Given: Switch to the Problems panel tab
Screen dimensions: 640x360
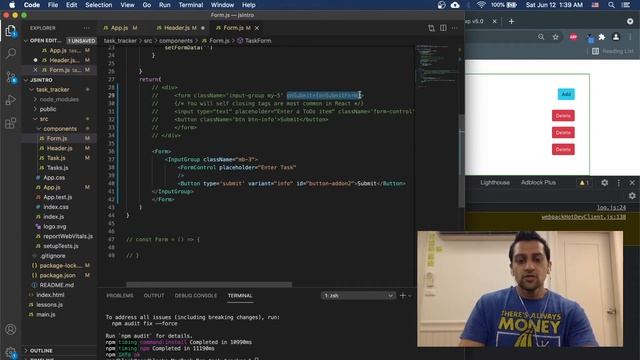Looking at the screenshot, I should click(x=120, y=295).
